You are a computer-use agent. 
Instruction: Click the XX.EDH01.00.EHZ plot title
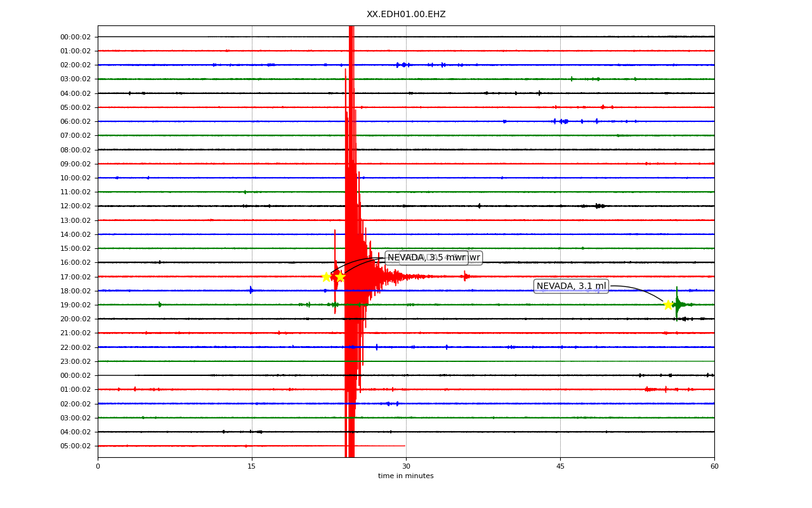(x=406, y=14)
